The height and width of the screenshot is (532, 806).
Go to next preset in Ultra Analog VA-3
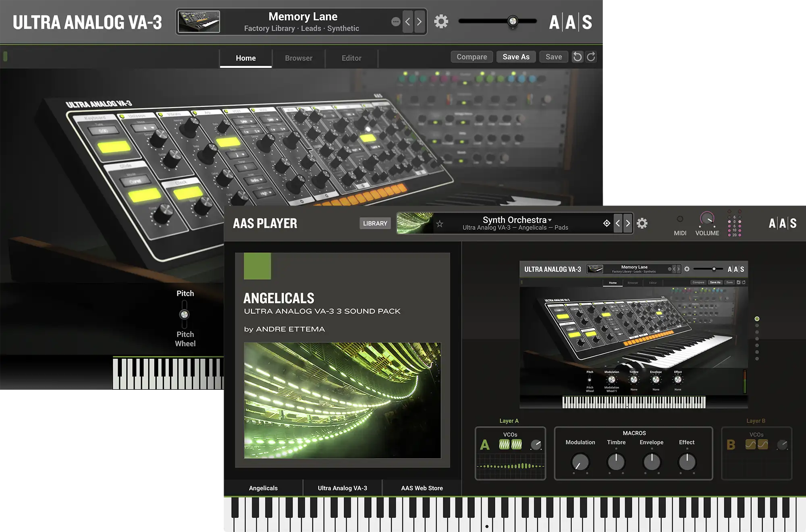click(419, 21)
